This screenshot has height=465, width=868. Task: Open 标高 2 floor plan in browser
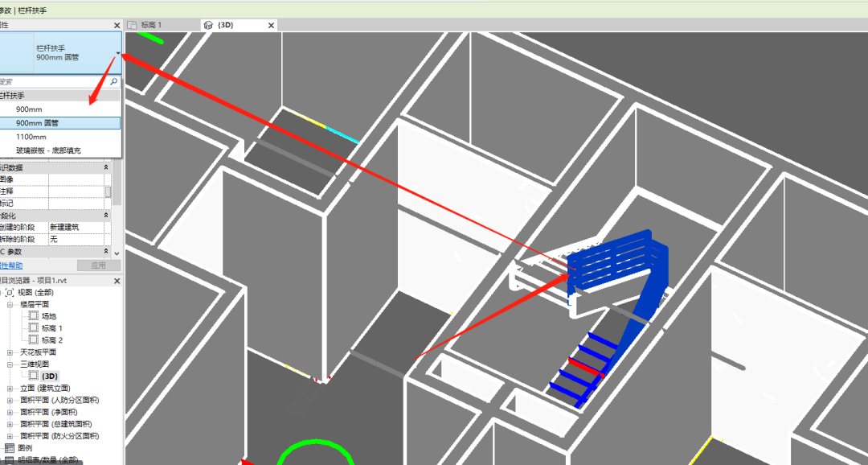[52, 339]
